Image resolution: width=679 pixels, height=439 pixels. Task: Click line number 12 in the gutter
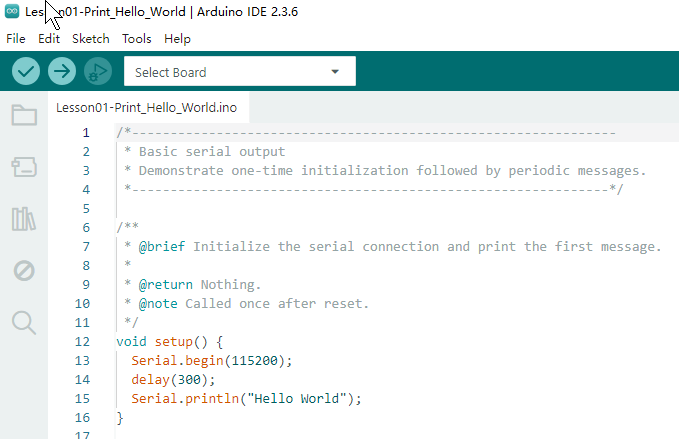pyautogui.click(x=82, y=342)
